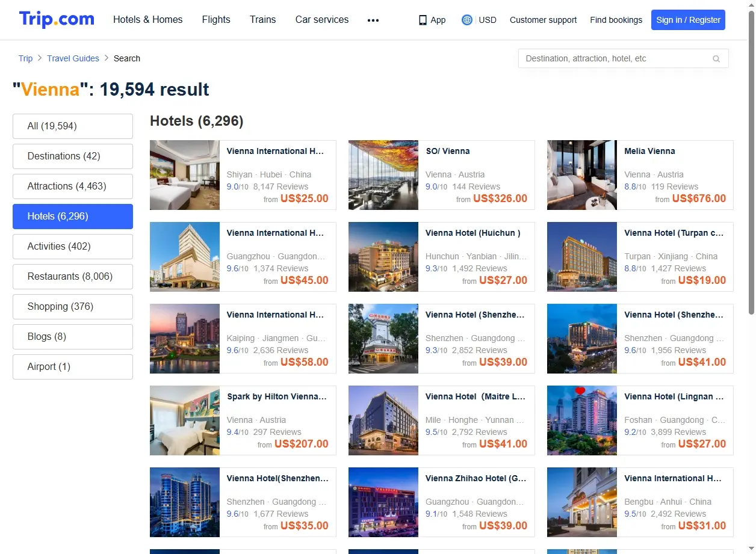Image resolution: width=756 pixels, height=554 pixels.
Task: Click the US$676.00 price
Action: (x=699, y=199)
